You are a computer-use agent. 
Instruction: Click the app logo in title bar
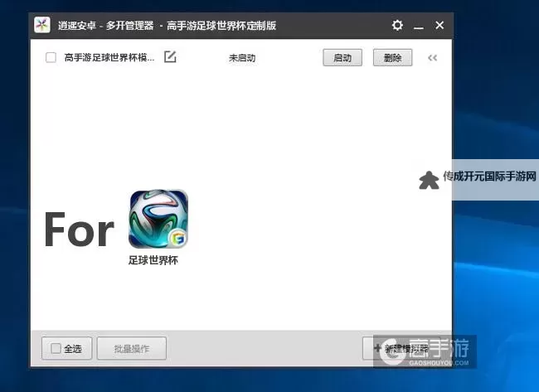coord(42,25)
